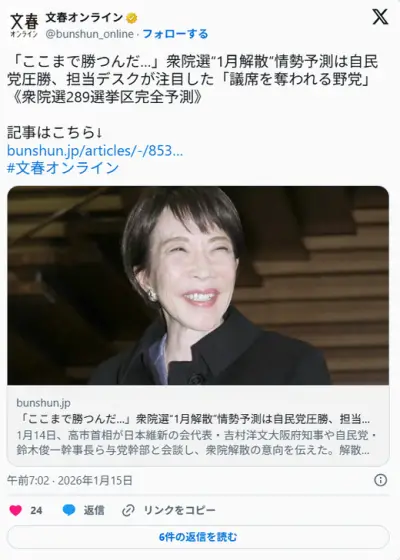Click フォローする to follow account
The height and width of the screenshot is (560, 400).
175,34
